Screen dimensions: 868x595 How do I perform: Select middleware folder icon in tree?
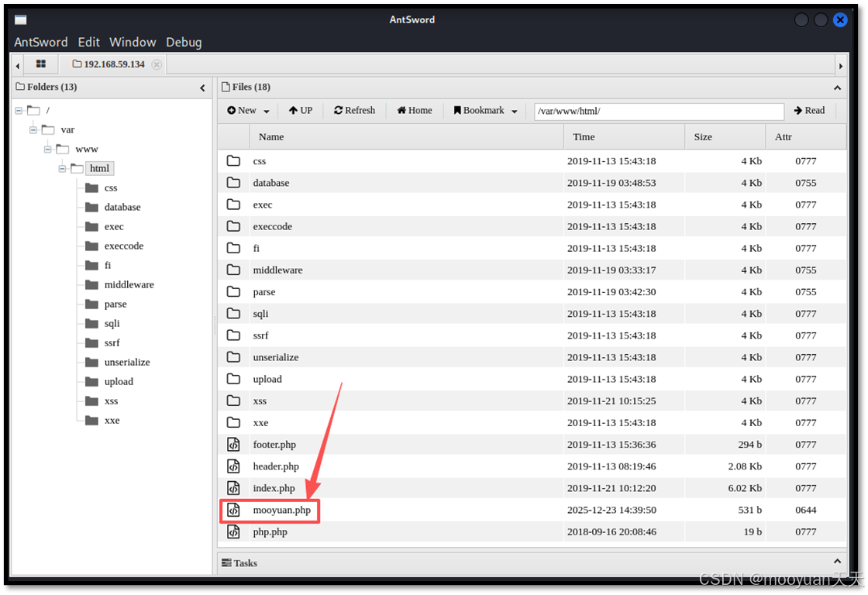[x=92, y=285]
